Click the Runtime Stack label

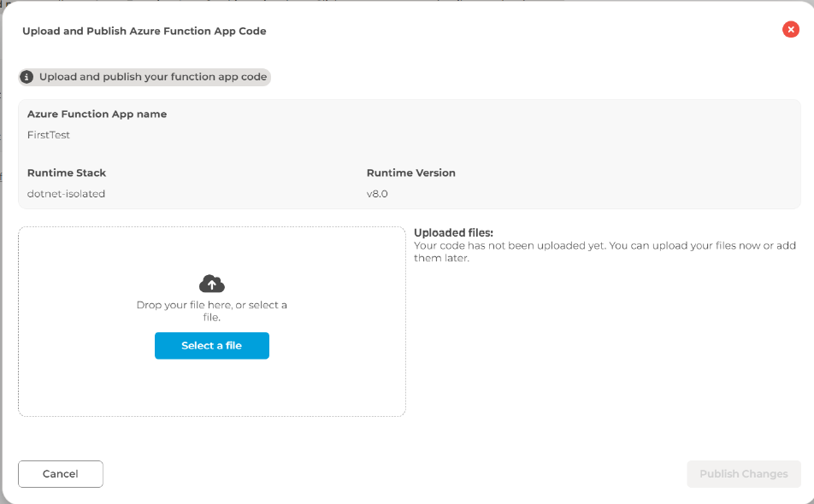pyautogui.click(x=67, y=173)
